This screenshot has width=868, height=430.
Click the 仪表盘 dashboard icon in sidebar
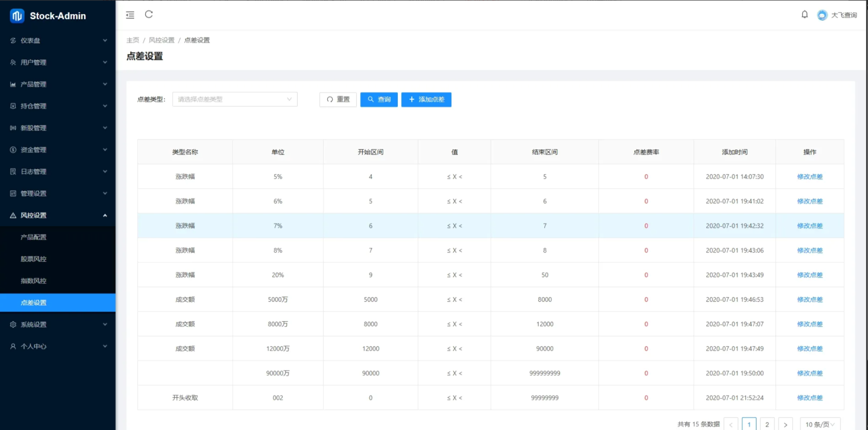click(13, 40)
